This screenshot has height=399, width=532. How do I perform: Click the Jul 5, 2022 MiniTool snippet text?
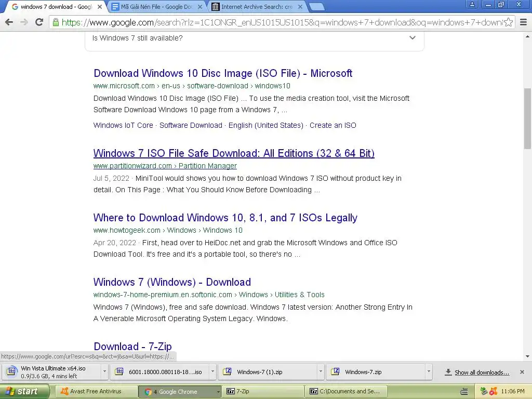247,184
